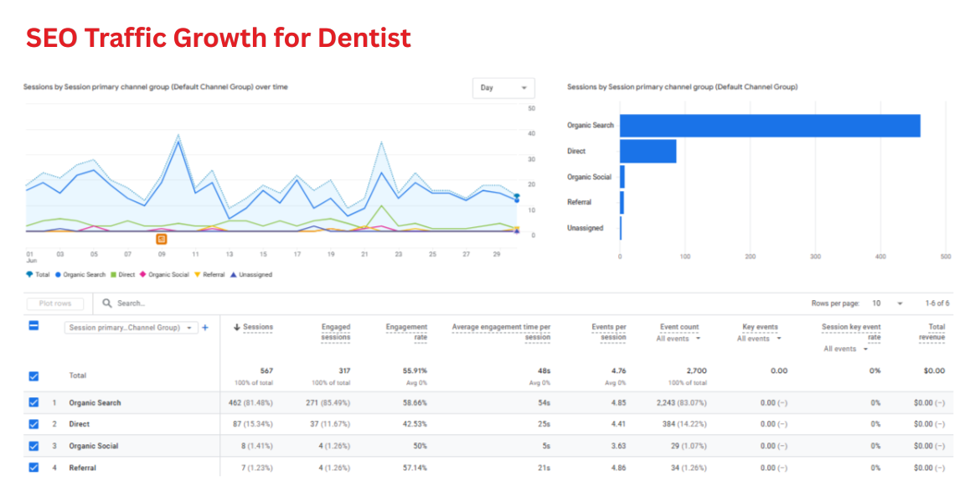Open All events dropdown under Key events
Viewport: 980px width, 497px height.
click(x=760, y=339)
